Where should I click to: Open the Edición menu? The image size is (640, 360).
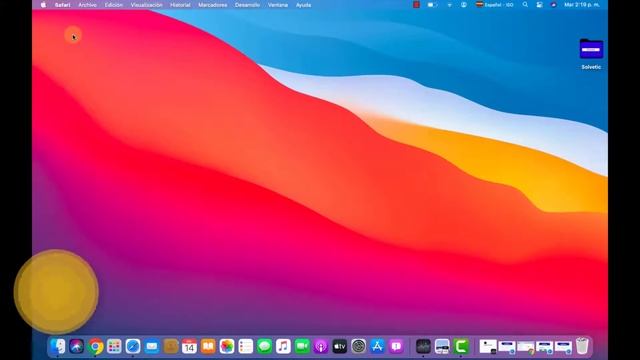113,5
